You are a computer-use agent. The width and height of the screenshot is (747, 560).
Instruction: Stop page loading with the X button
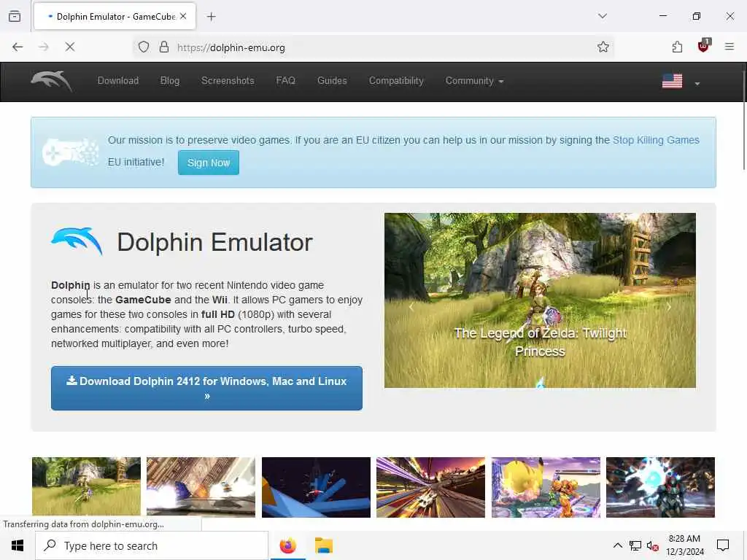click(70, 47)
